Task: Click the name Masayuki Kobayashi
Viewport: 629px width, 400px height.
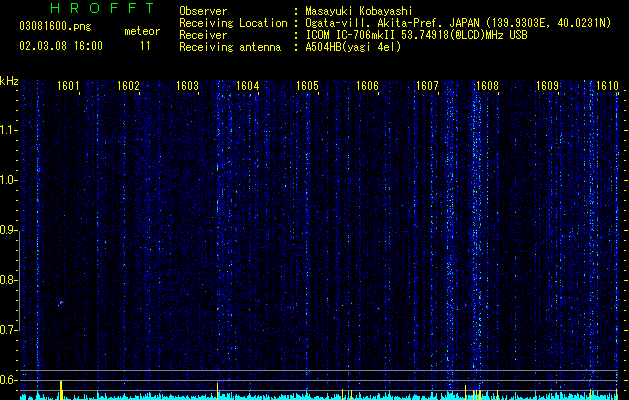Action: pos(359,11)
